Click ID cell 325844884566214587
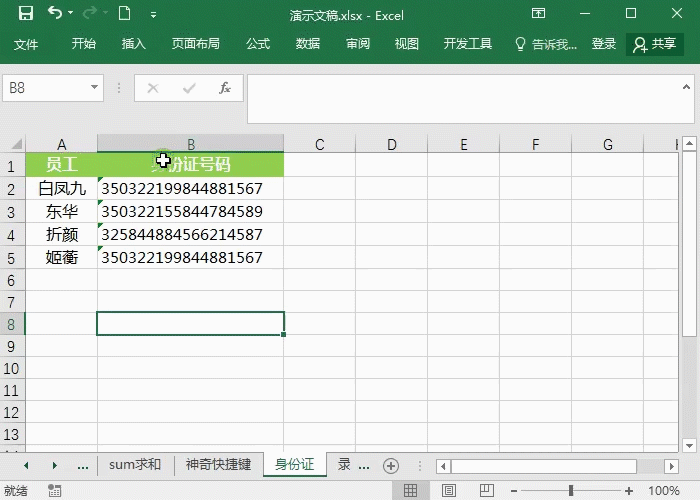Viewport: 700px width, 500px height. pos(191,234)
